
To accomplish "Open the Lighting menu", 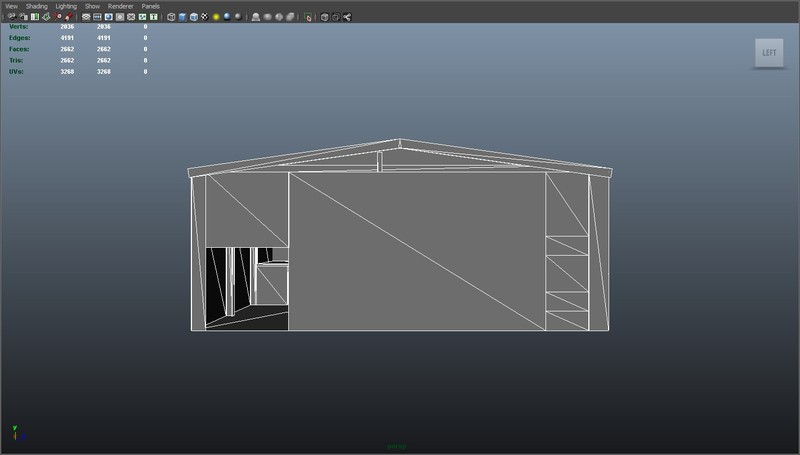I will (x=66, y=6).
